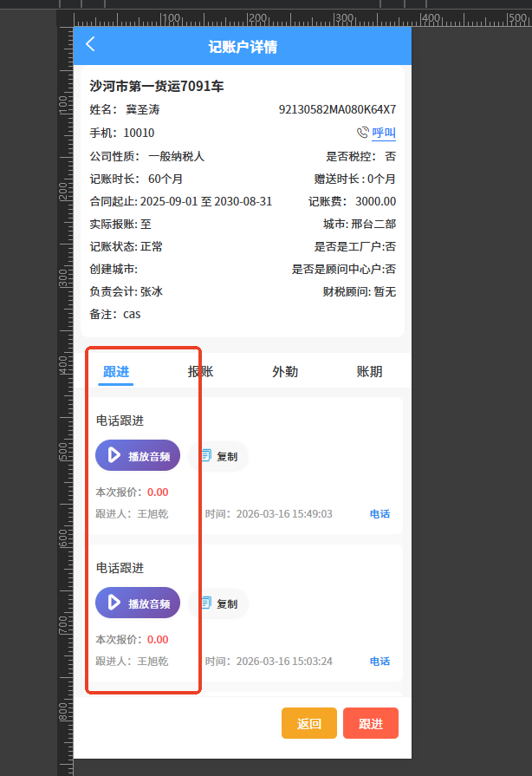This screenshot has width=532, height=776.
Task: Click the 城市 value 邢台二部
Action: pyautogui.click(x=373, y=224)
